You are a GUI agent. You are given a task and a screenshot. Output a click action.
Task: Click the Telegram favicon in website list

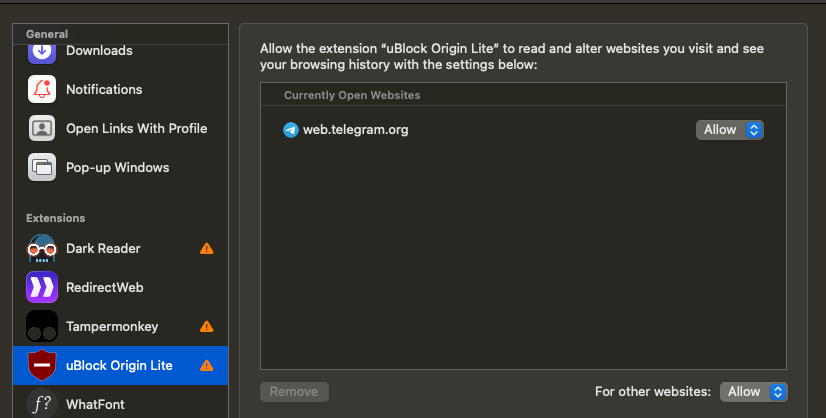point(291,130)
